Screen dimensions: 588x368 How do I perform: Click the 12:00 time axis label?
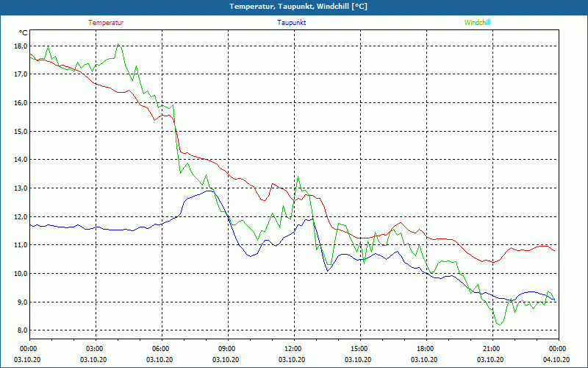click(292, 348)
